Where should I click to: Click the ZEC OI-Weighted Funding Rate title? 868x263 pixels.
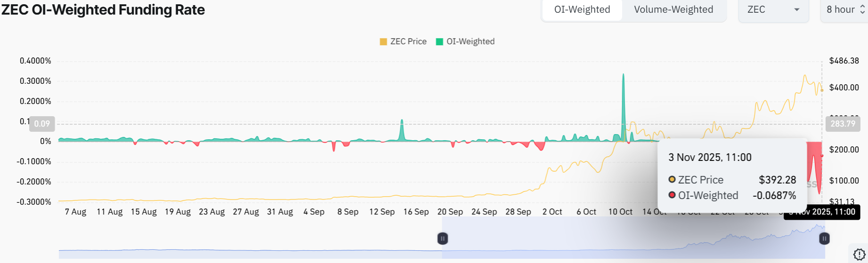pyautogui.click(x=103, y=10)
